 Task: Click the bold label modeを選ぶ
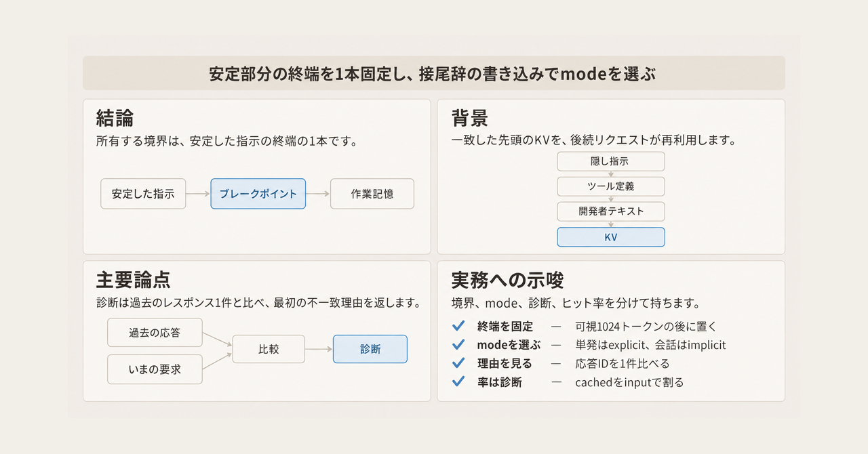(x=509, y=345)
